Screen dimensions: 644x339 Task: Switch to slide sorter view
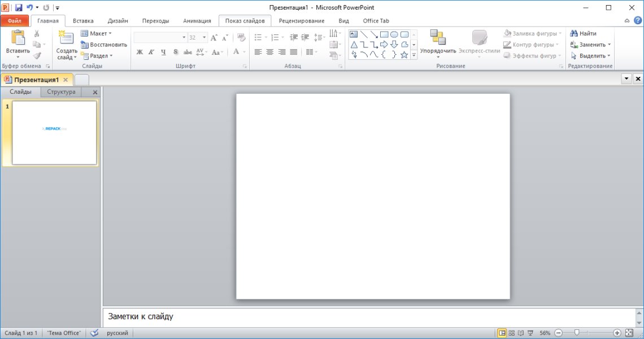(x=511, y=333)
